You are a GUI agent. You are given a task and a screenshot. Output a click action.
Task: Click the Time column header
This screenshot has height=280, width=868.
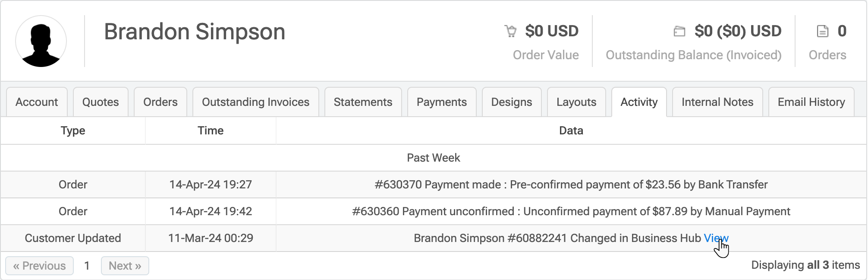click(x=211, y=131)
